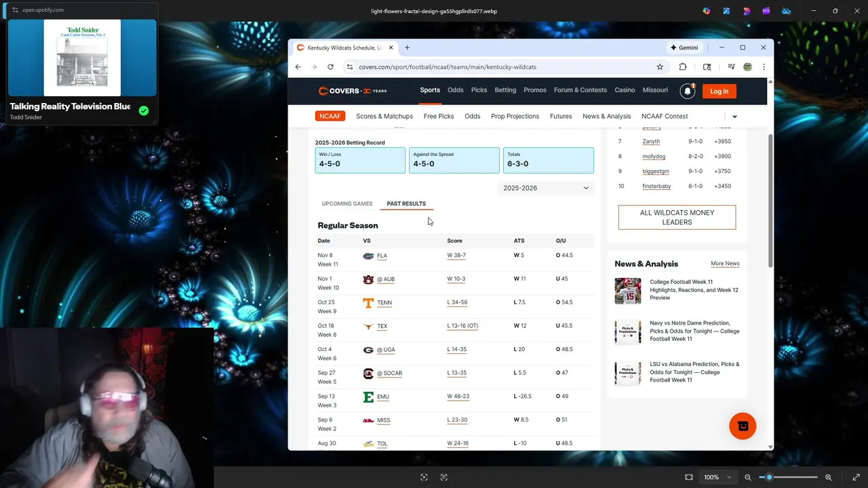Expand the NCAAF sub-navigation more arrow

[734, 117]
